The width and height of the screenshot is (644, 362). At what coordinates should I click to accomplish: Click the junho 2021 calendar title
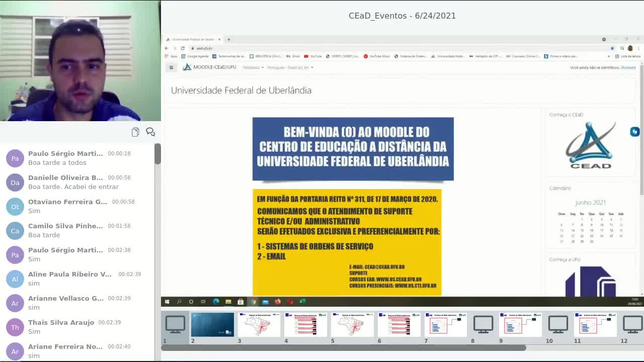(x=590, y=202)
